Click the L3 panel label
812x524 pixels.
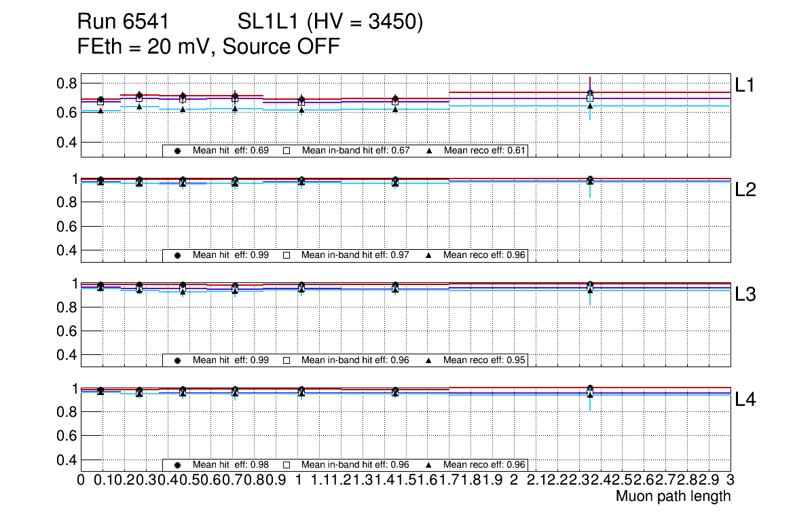click(745, 295)
